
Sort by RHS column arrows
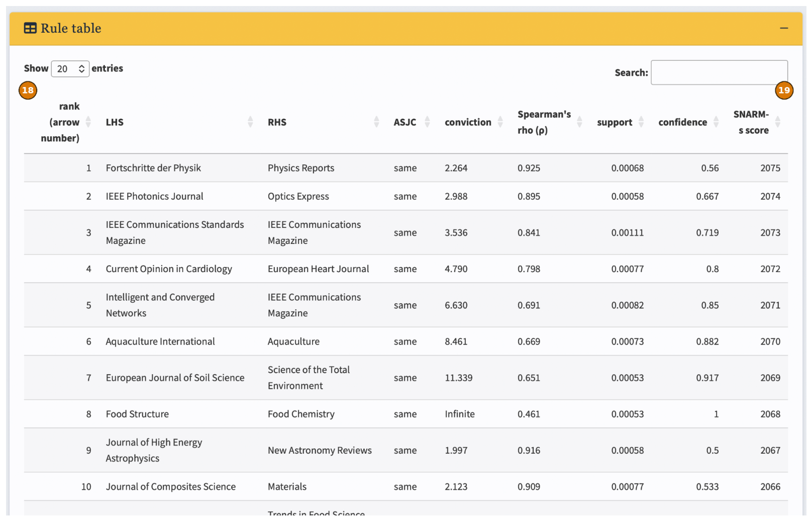click(x=376, y=122)
